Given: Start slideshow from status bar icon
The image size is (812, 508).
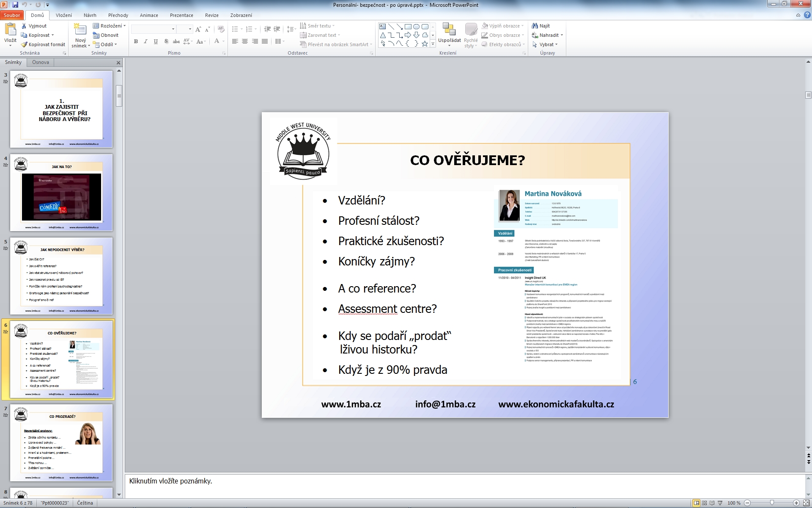Looking at the screenshot, I should click(x=720, y=503).
